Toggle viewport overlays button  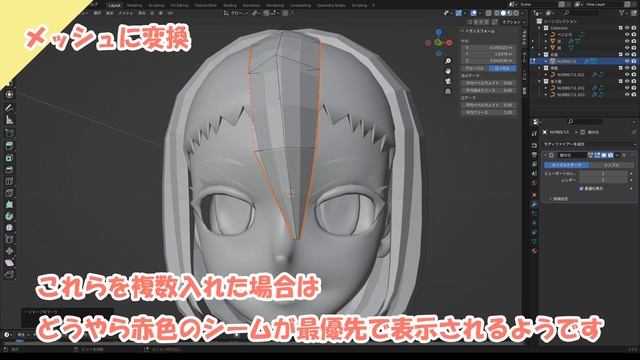[473, 13]
